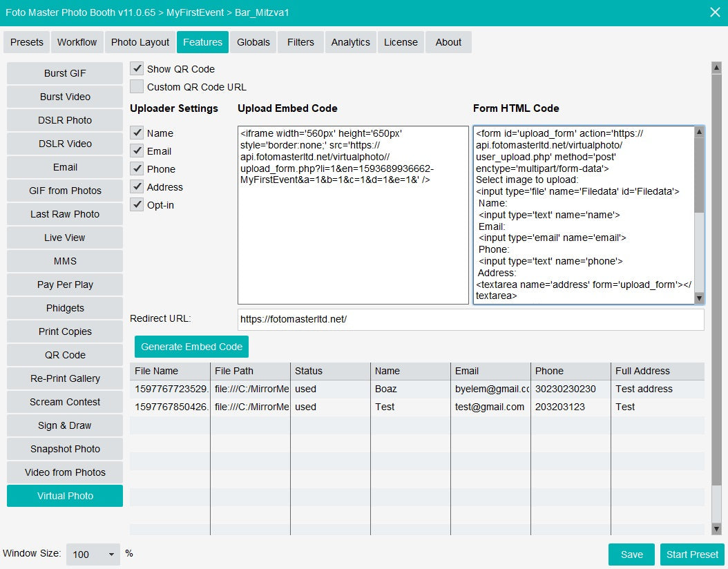Save the preset settings
This screenshot has height=569, width=728.
631,554
